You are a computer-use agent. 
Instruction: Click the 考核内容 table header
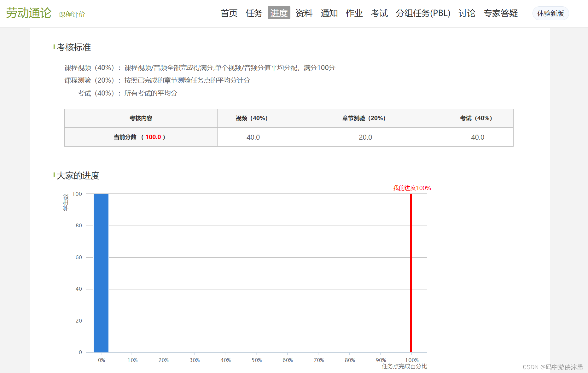(141, 118)
